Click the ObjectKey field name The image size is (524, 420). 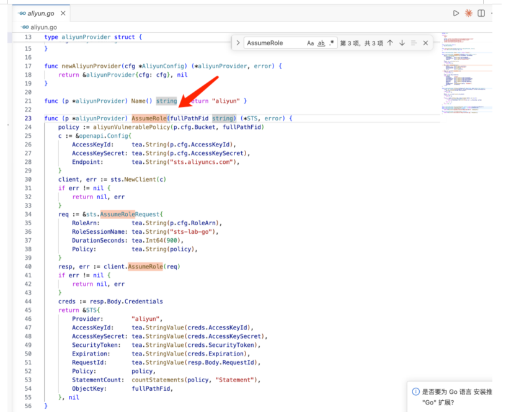[x=88, y=388]
